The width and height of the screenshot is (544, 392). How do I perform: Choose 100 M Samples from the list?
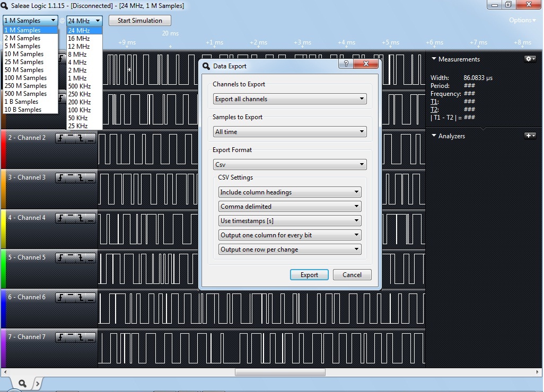30,78
